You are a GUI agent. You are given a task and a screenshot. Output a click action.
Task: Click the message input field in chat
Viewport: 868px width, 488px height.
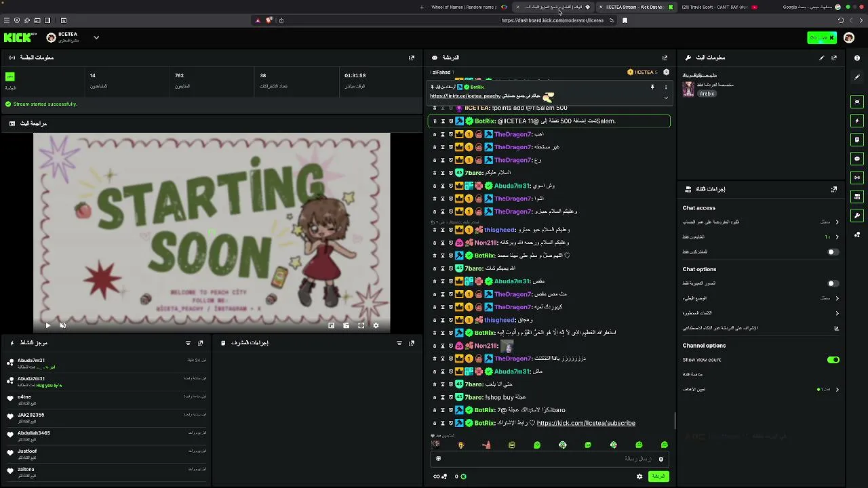pos(549,459)
